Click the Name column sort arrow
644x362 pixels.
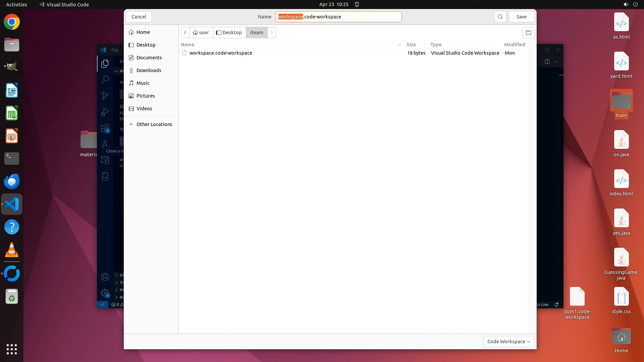[x=399, y=45]
